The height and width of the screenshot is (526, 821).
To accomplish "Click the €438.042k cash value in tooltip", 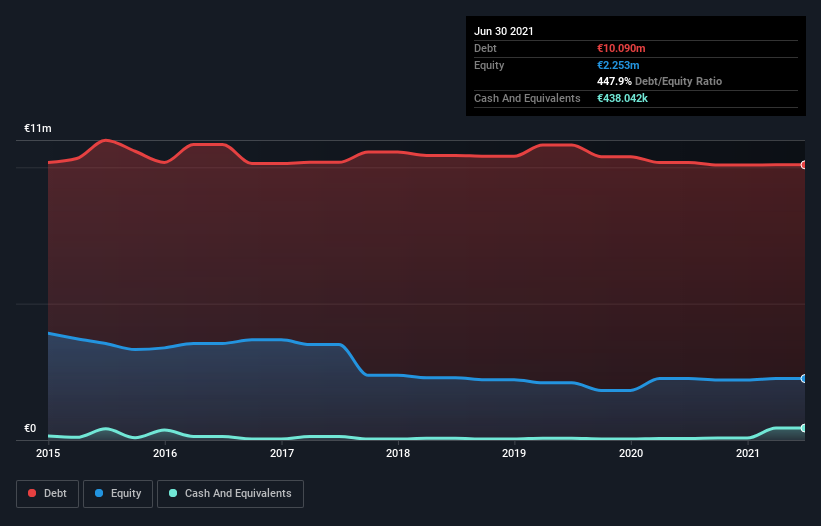I will pos(622,98).
